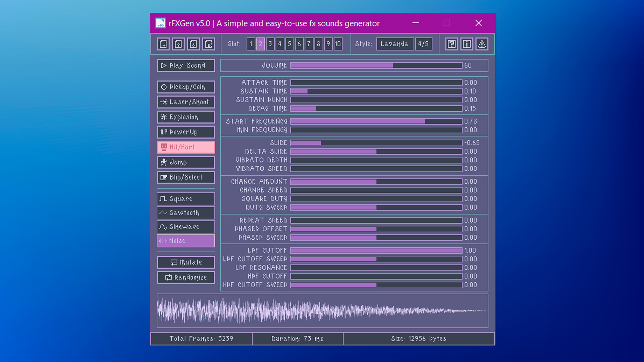Select the Sinewave oscillator type
The width and height of the screenshot is (644, 362).
[185, 227]
